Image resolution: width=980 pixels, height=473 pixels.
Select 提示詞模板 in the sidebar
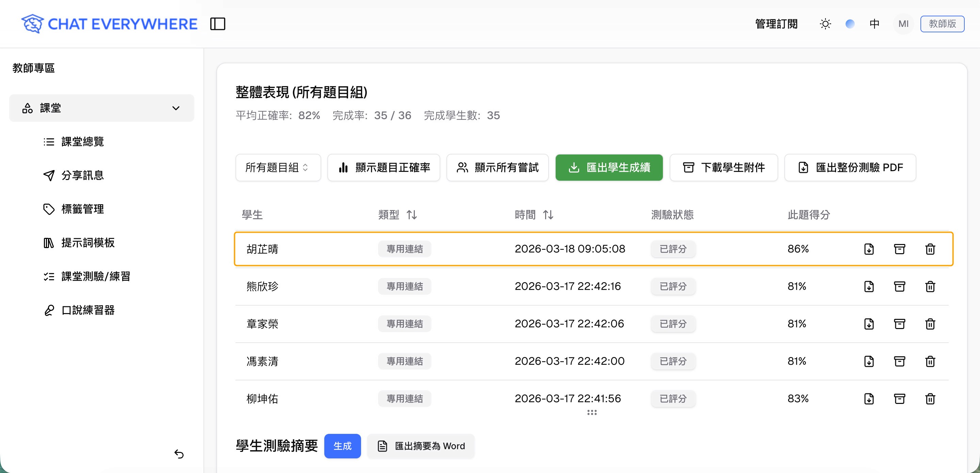(88, 243)
